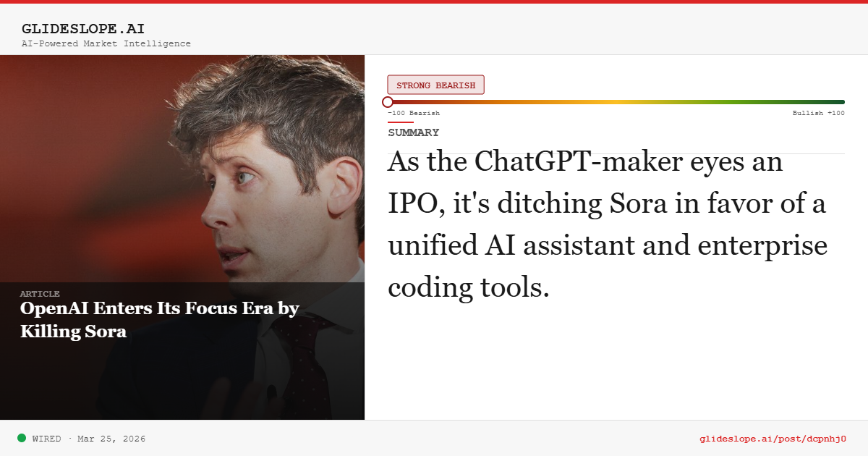Open the OpenAI Enters Its Focus Era headline

point(159,320)
